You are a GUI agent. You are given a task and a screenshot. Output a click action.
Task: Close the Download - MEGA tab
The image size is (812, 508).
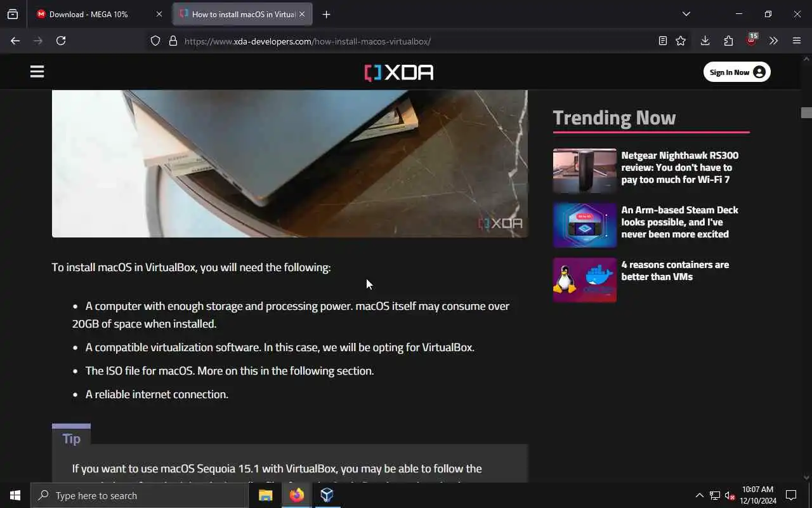click(x=159, y=14)
